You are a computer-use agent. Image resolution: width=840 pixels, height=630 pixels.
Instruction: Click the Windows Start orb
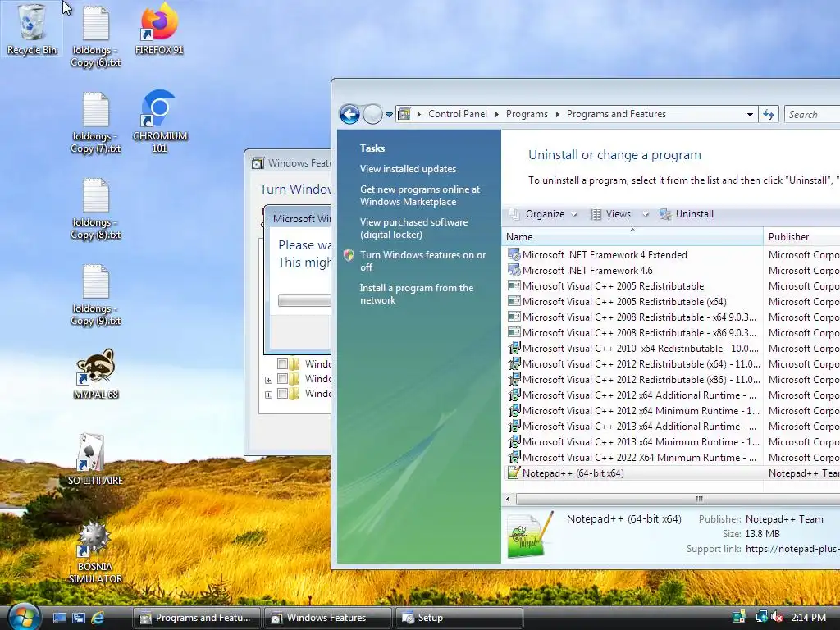click(x=23, y=618)
